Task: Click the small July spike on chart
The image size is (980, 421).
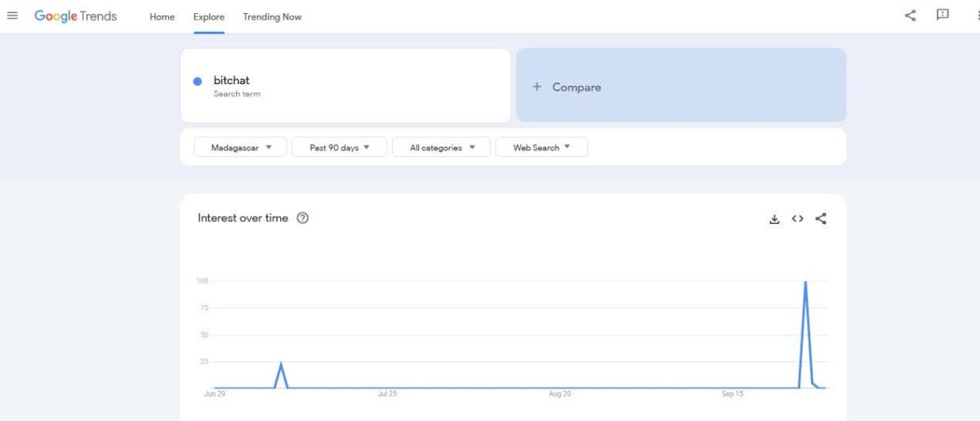Action: [281, 364]
